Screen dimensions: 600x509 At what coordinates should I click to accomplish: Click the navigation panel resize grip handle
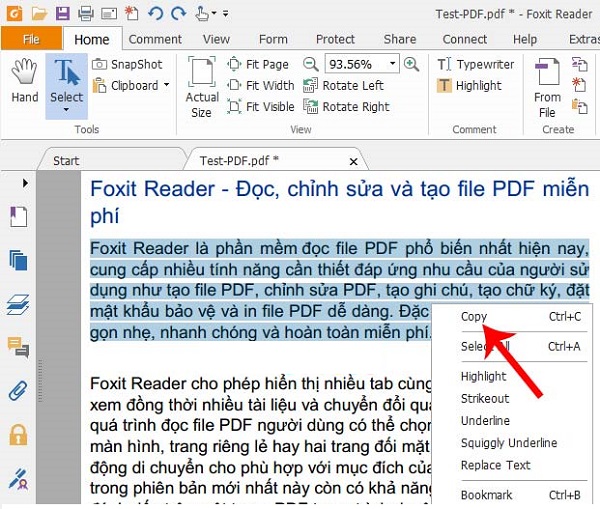click(x=40, y=381)
